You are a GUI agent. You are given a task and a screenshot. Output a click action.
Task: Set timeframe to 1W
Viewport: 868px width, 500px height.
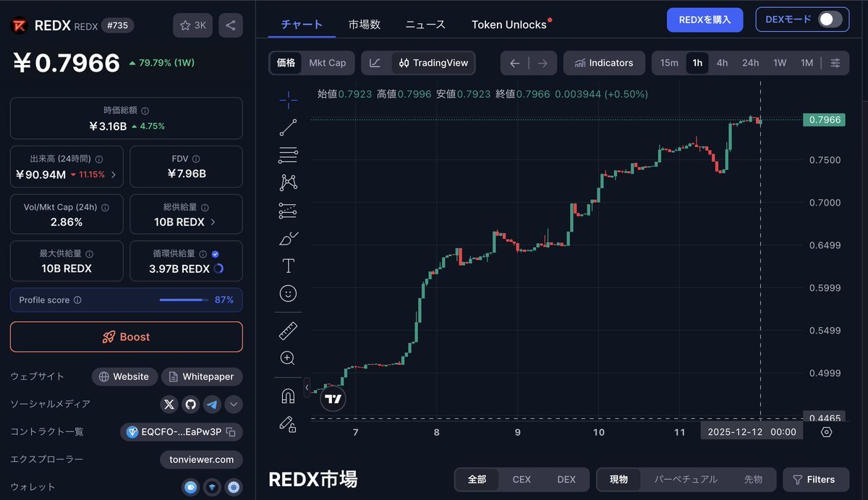click(780, 63)
